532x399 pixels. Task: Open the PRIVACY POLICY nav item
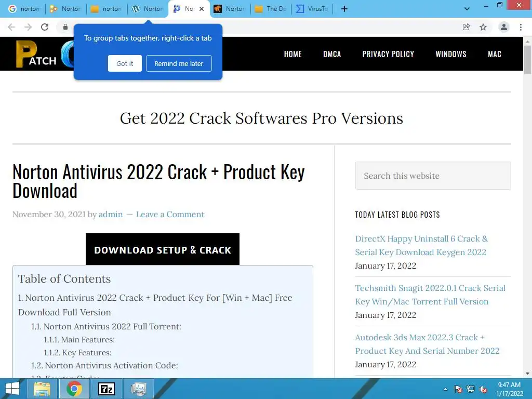pos(388,54)
